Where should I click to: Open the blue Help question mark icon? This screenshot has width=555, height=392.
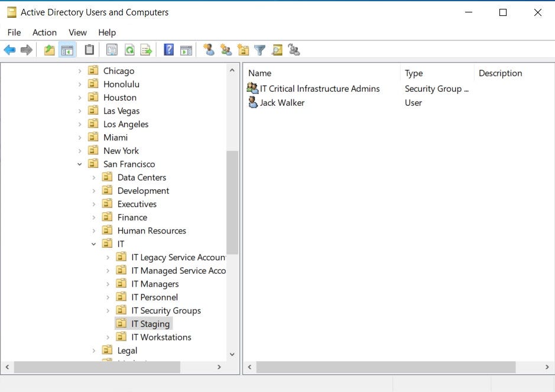pos(169,50)
